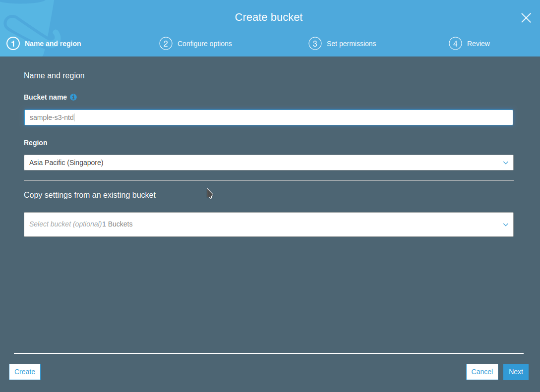Click the Name and region section heading
Image resolution: width=540 pixels, height=392 pixels.
click(54, 75)
